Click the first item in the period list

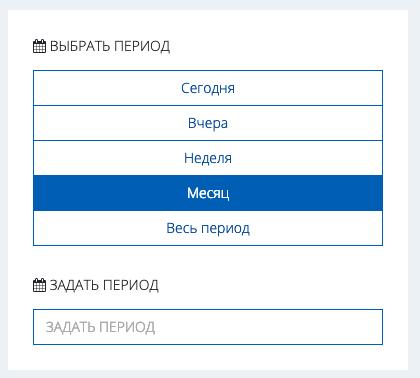[x=208, y=88]
